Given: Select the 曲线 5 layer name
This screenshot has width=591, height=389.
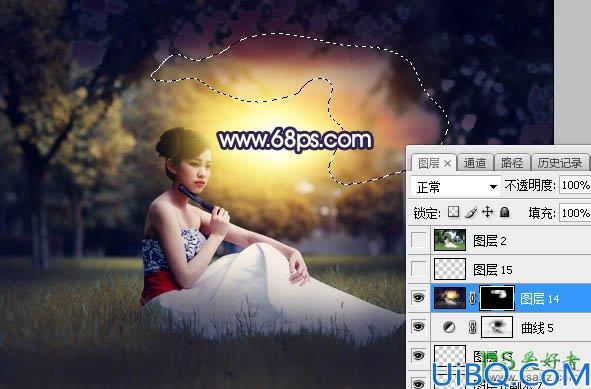Looking at the screenshot, I should tap(537, 328).
